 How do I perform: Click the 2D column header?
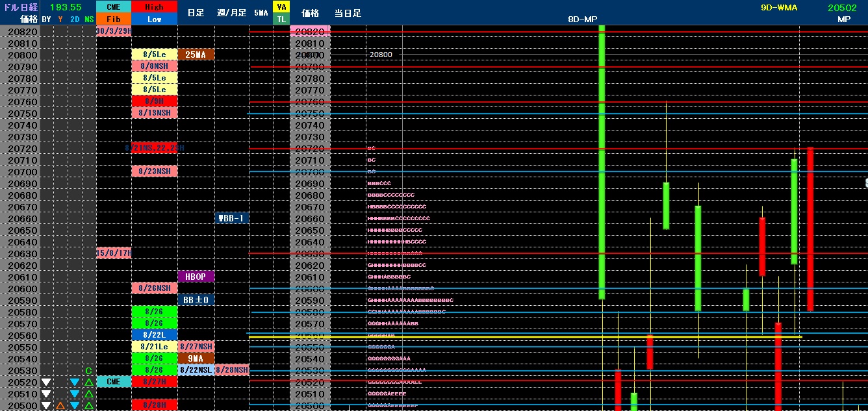coord(75,19)
